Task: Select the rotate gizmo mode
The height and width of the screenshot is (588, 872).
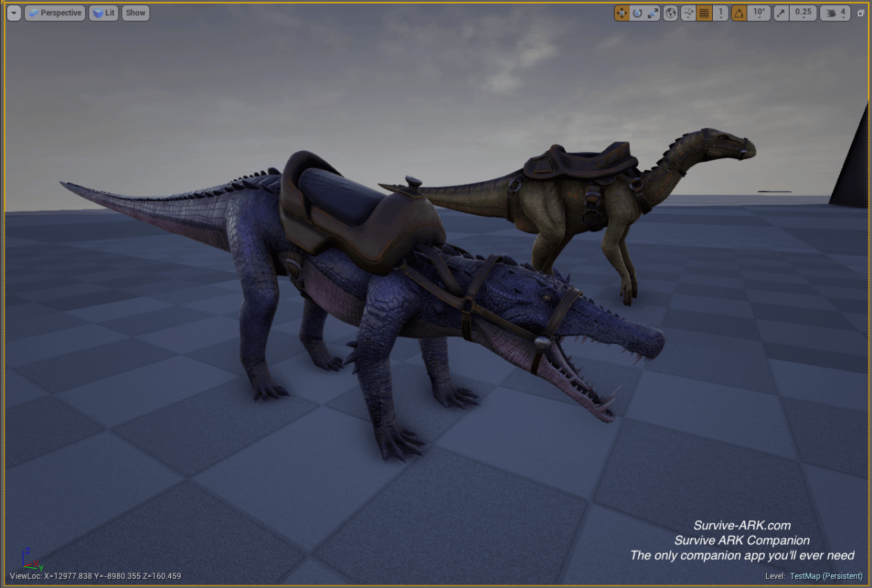Action: [637, 12]
